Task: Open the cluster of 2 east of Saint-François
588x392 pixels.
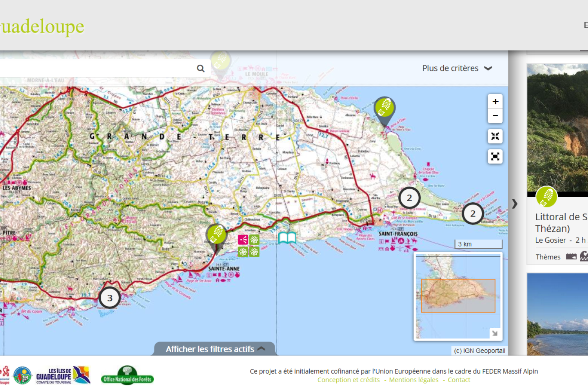Action: pos(473,214)
